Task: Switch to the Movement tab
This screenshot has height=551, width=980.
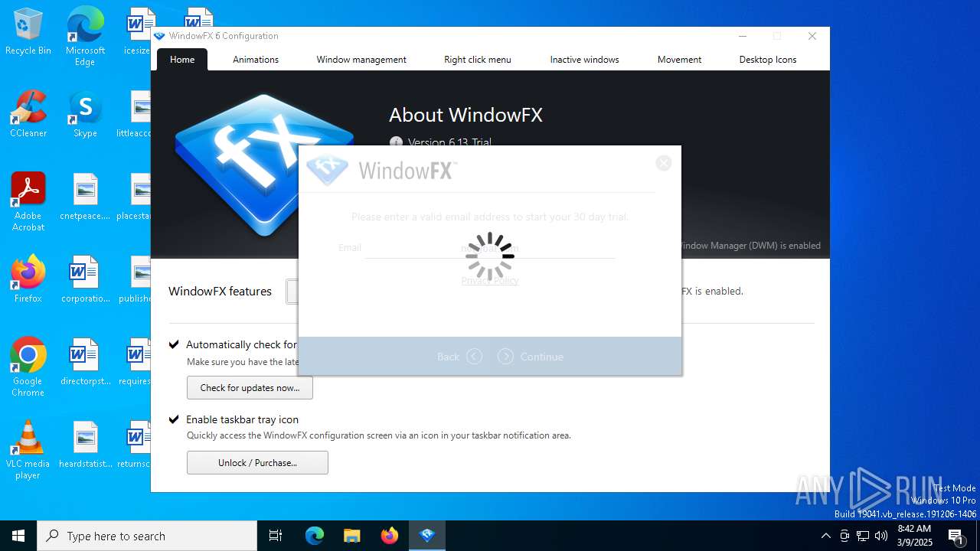Action: [x=679, y=60]
